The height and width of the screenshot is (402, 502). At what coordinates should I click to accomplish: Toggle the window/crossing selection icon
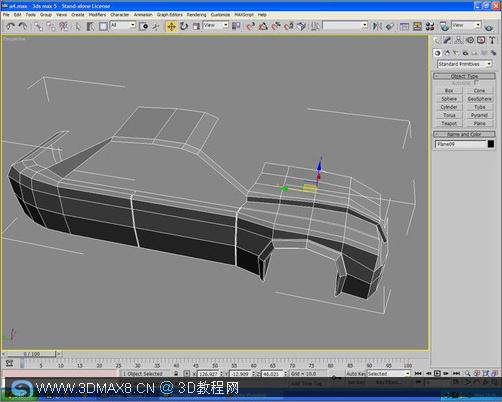144,26
